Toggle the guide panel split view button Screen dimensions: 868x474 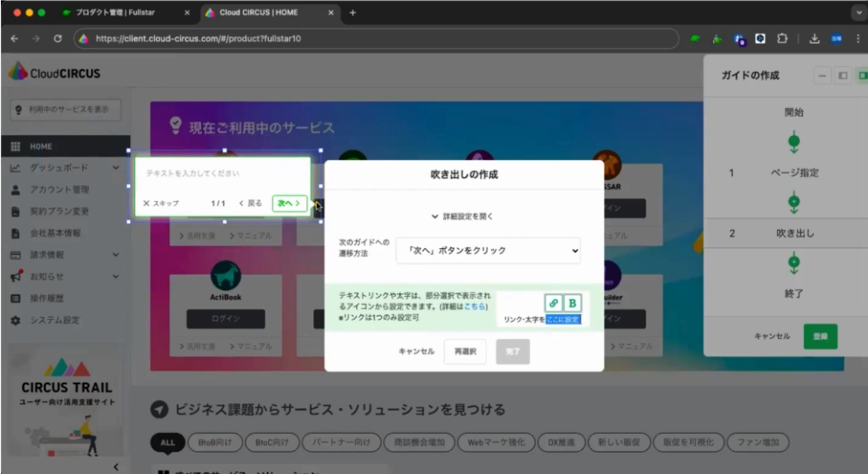pos(842,76)
